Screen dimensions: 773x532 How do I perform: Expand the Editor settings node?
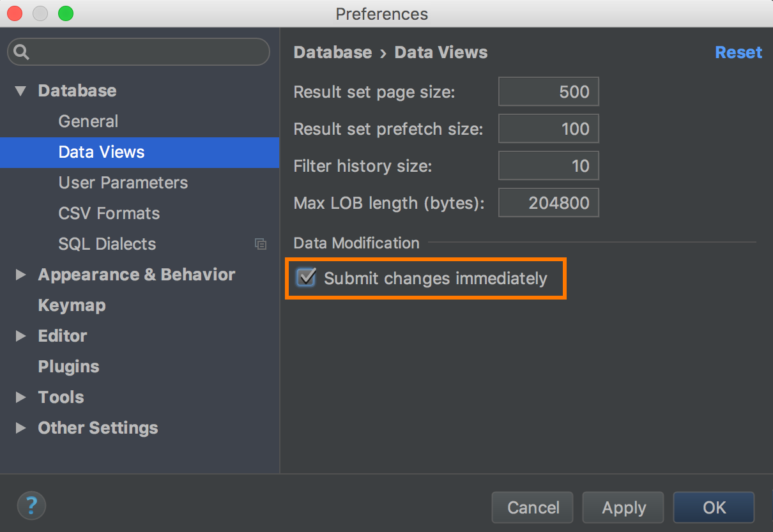pos(20,336)
